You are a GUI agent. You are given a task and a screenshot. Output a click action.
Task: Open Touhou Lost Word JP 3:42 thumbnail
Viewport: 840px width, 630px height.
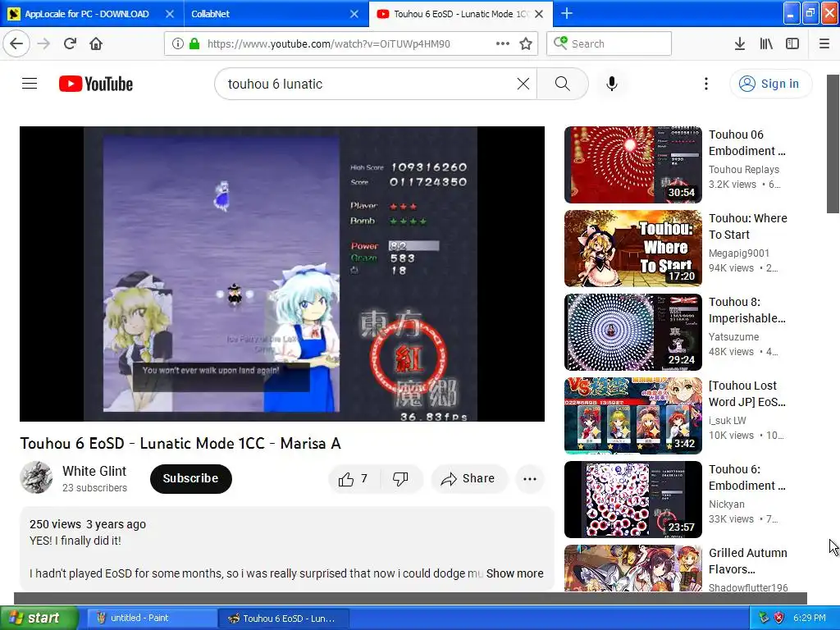point(633,416)
